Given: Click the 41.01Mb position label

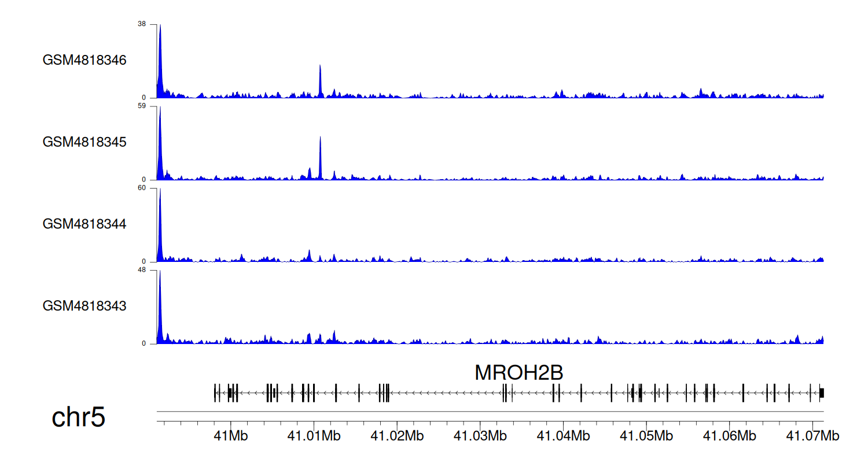Looking at the screenshot, I should point(313,435).
